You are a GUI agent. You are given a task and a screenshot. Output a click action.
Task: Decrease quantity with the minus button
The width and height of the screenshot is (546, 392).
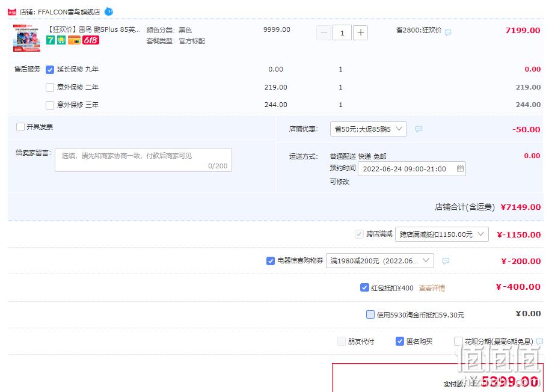coord(324,32)
